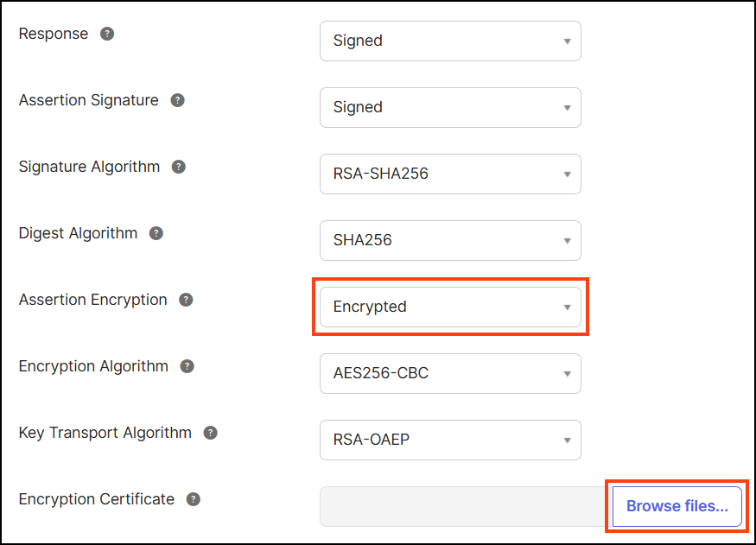Open the Encrypted Assertion Encryption dropdown
The height and width of the screenshot is (545, 756).
coord(449,307)
